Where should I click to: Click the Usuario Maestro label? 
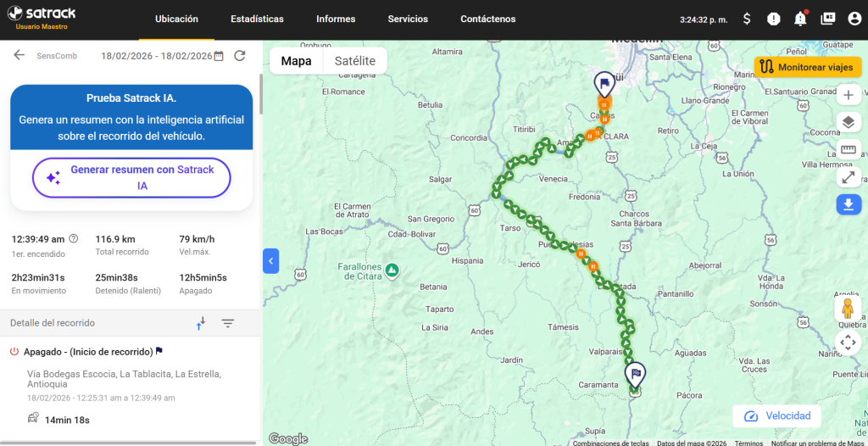(x=42, y=26)
